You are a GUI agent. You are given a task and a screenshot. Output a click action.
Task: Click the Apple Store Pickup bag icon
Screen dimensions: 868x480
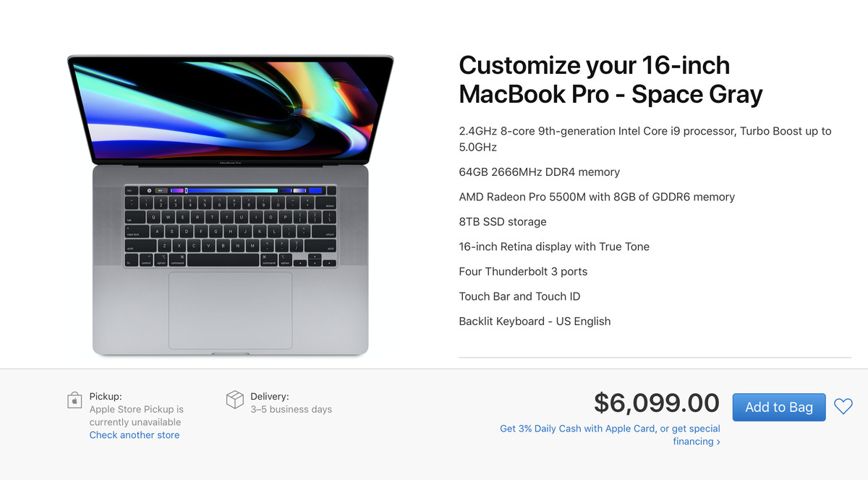point(75,399)
